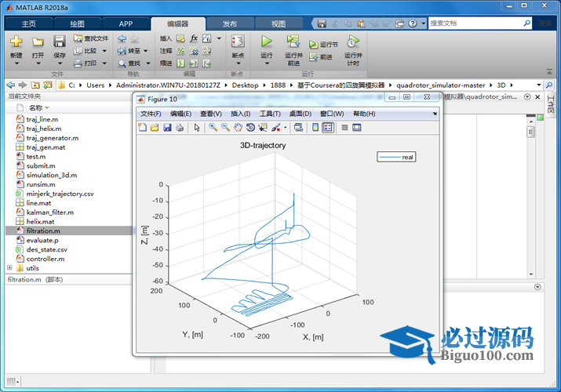
Task: Toggle the 3D rotate tool
Action: point(250,128)
